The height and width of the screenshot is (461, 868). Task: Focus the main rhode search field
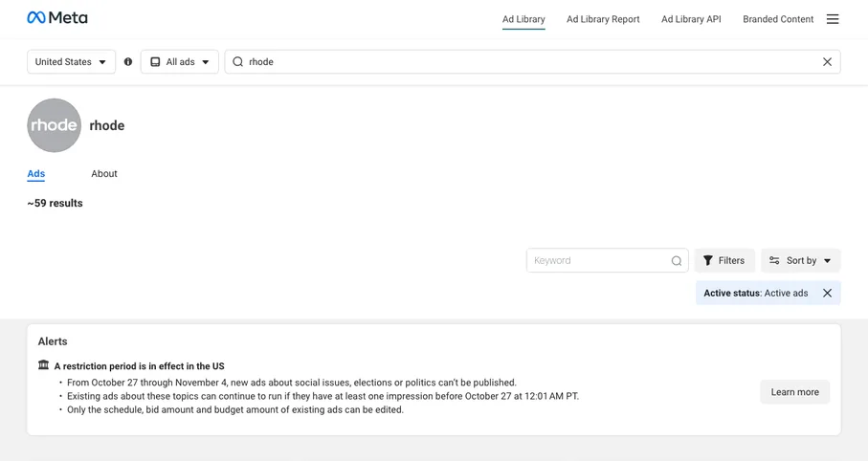point(532,62)
